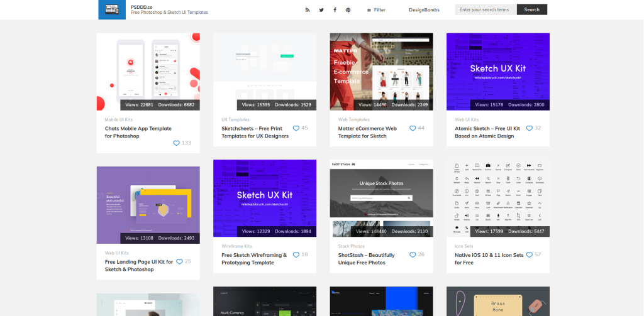Click the PSDDD.co logo icon
The height and width of the screenshot is (316, 644).
(112, 9)
